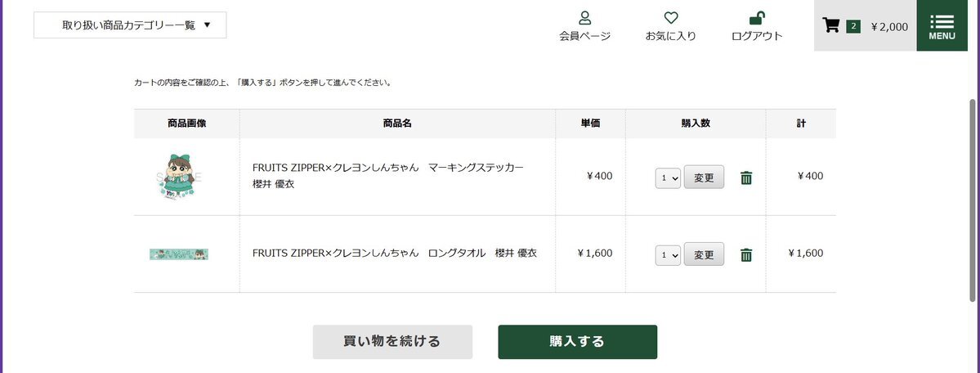Open the long towel product thumbnail
Image resolution: width=980 pixels, height=373 pixels.
[179, 254]
